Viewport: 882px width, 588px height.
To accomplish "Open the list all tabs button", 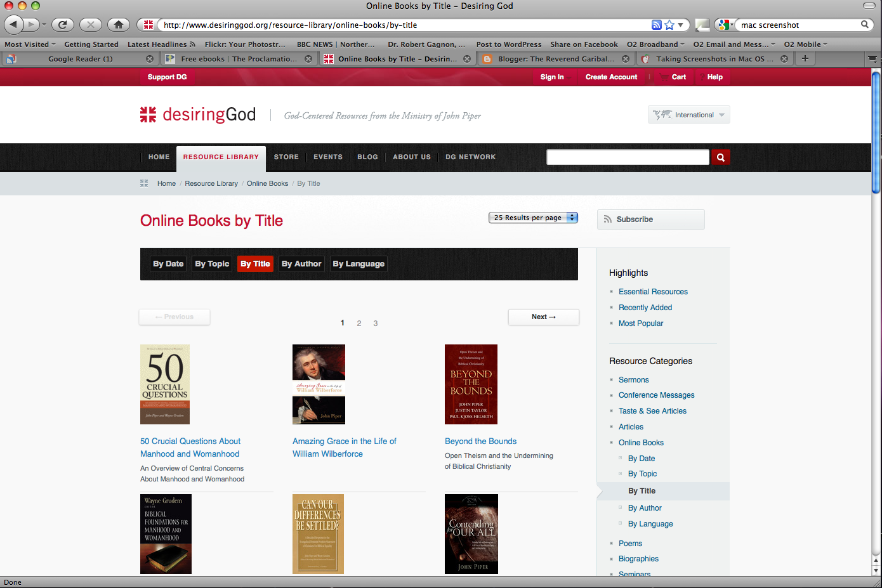I will pyautogui.click(x=873, y=58).
